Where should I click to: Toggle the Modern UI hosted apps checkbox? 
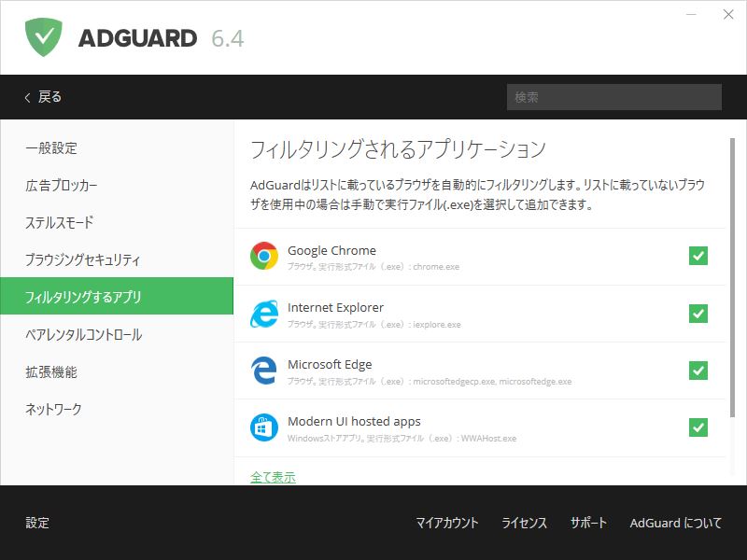click(x=698, y=427)
